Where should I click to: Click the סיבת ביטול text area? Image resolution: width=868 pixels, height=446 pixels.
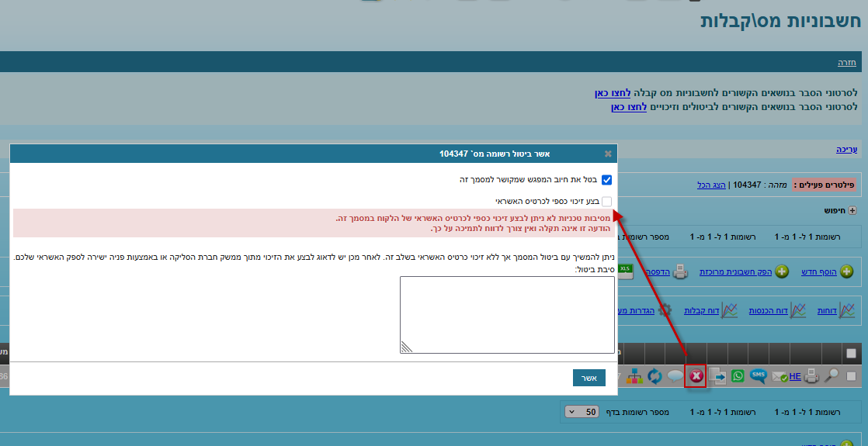pos(507,315)
